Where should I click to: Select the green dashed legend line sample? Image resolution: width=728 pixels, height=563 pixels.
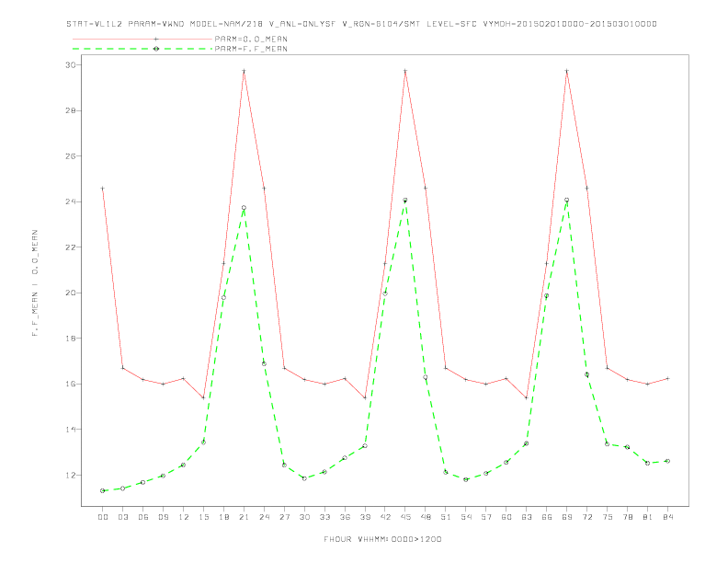click(x=142, y=49)
